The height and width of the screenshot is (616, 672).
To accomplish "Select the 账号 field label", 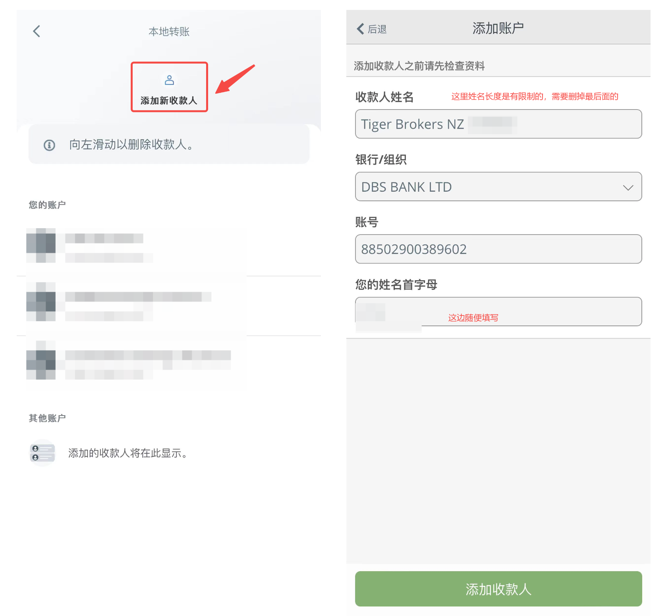I will pyautogui.click(x=367, y=222).
